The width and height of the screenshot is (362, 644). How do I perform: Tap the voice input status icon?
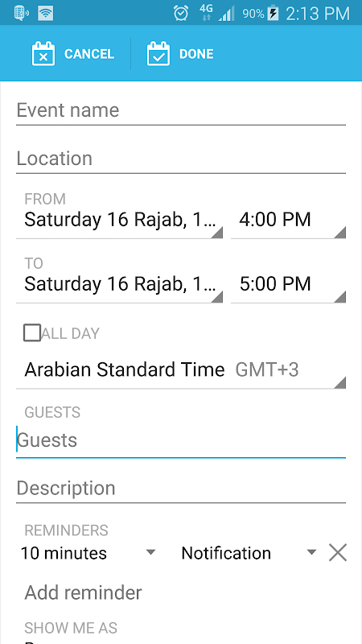[x=21, y=13]
